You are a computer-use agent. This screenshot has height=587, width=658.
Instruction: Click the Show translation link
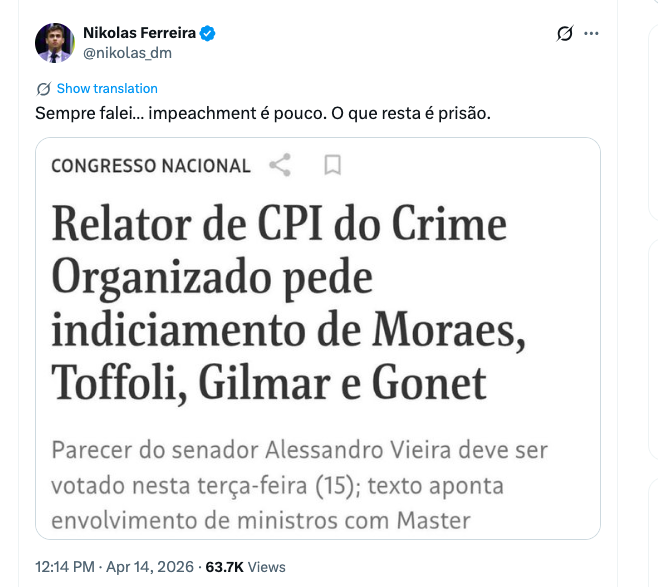point(107,88)
